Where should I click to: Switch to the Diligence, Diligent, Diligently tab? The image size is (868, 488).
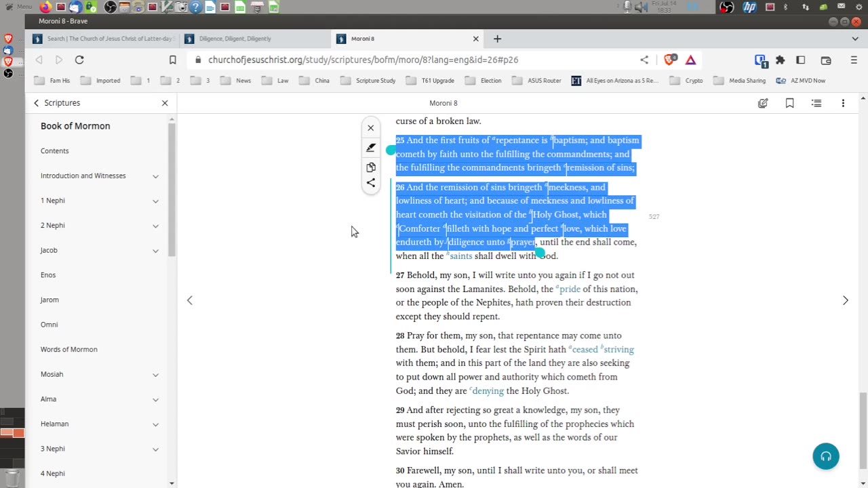click(255, 39)
